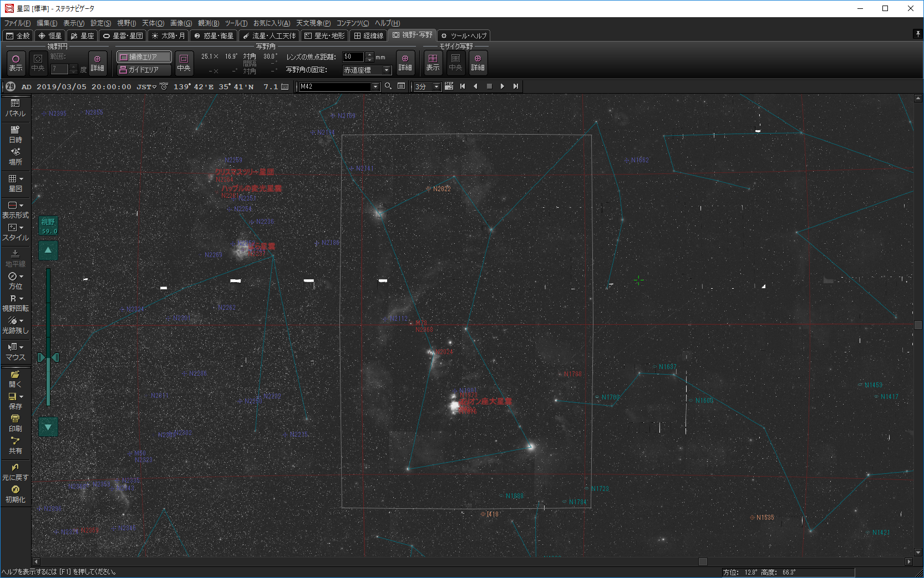Expand the M42 object search dropdown

click(375, 86)
